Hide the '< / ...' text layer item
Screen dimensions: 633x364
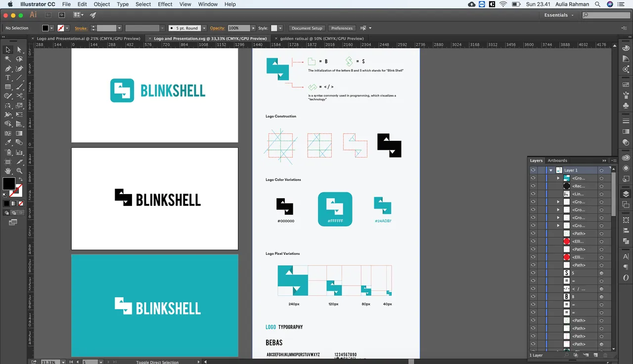(533, 289)
